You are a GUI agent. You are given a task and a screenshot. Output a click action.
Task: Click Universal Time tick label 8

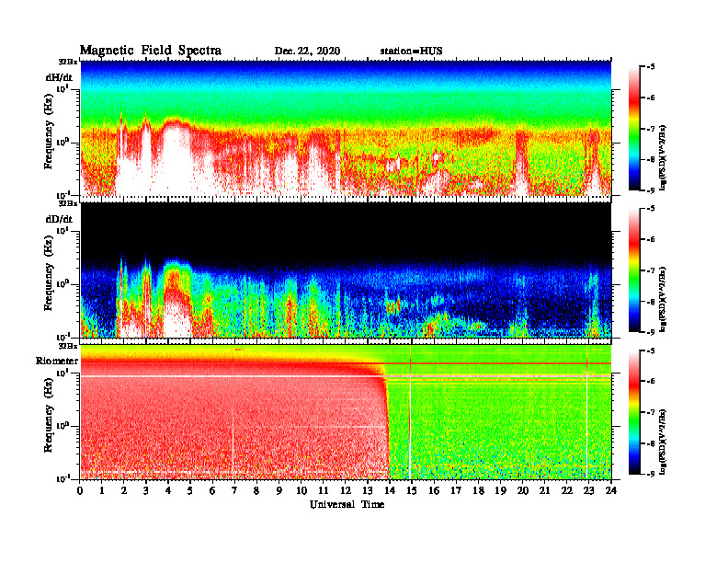(256, 490)
